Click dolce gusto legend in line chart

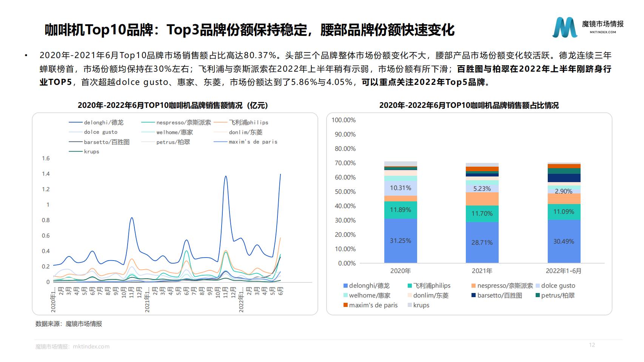point(93,132)
